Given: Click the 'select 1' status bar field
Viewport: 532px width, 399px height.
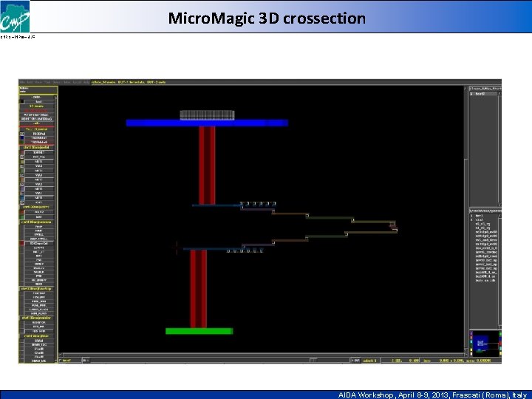Looking at the screenshot, I should (370, 361).
